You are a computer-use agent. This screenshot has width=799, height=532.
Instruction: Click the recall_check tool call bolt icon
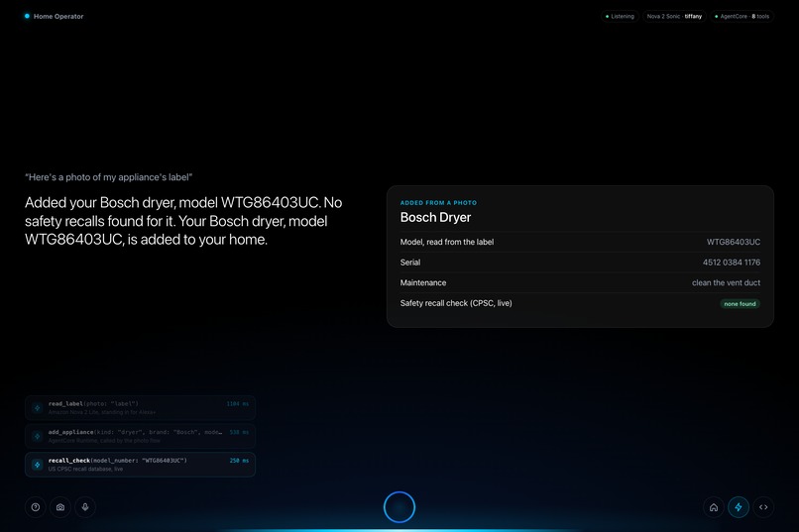click(37, 465)
